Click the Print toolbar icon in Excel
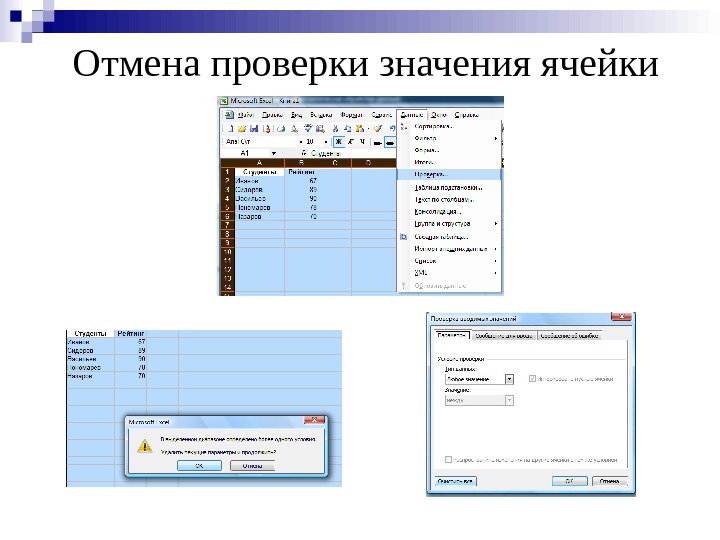Screen dimensions: 720x540 click(281, 129)
